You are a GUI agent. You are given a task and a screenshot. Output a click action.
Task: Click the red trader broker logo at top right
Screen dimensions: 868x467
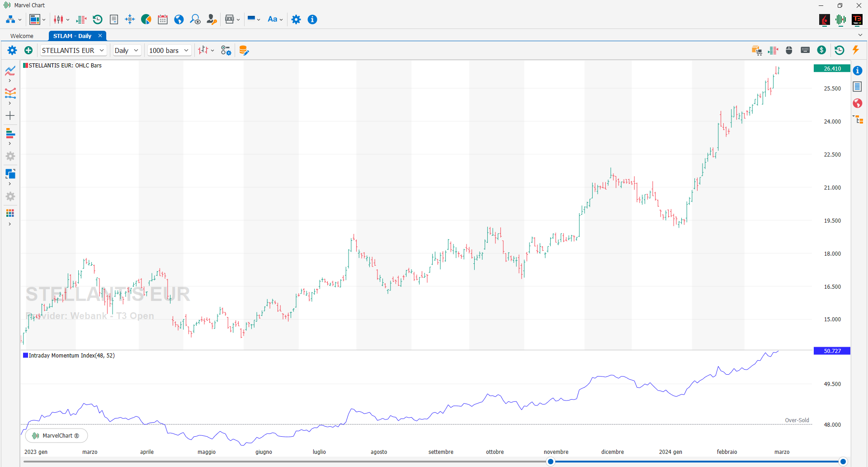[825, 20]
